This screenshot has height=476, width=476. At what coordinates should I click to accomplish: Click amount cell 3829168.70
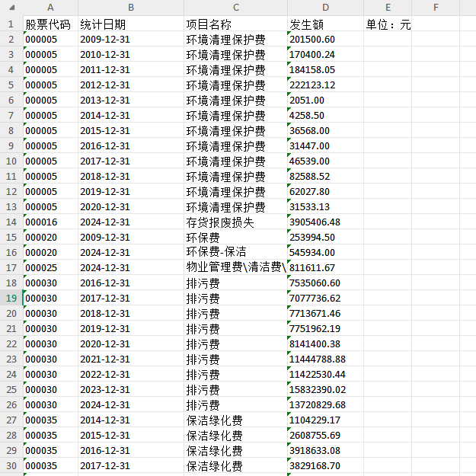click(325, 465)
